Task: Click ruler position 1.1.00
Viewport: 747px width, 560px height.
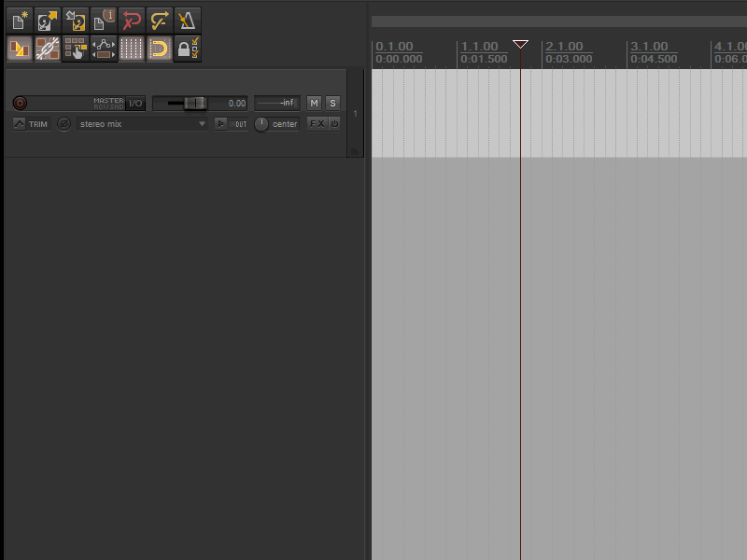Action: [479, 46]
